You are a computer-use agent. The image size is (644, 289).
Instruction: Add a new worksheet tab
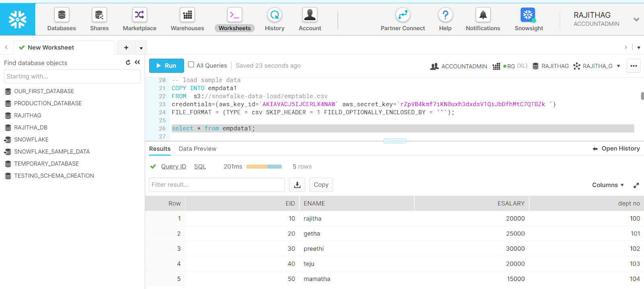126,47
